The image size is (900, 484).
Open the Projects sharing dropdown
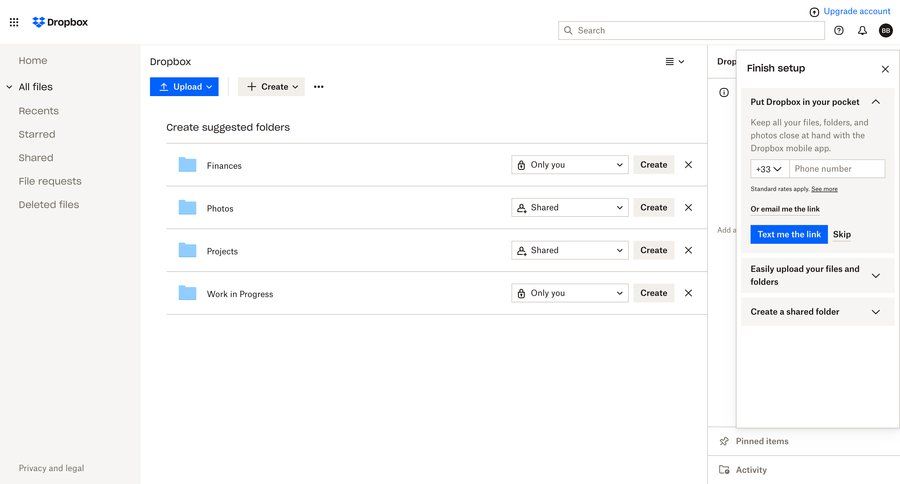(570, 250)
